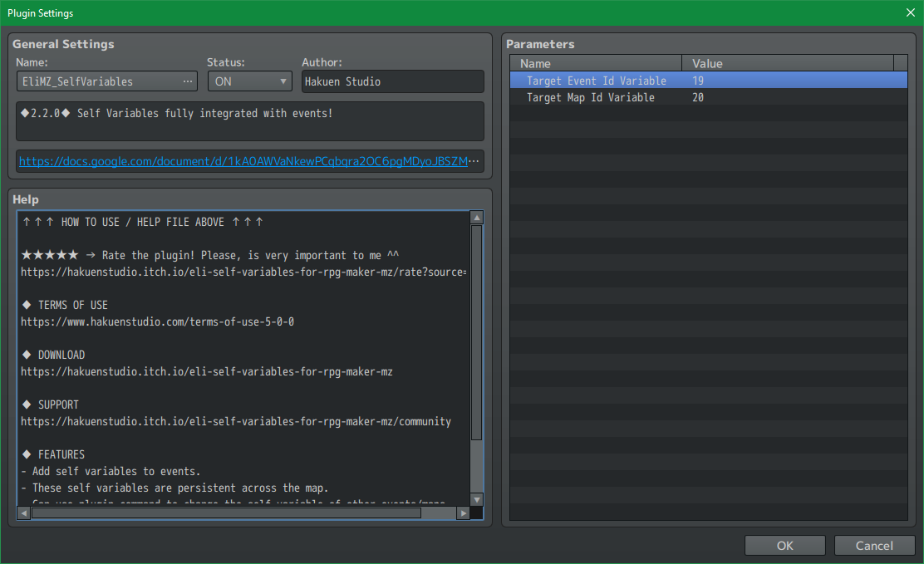Click the Value column header
Screen dimensions: 924x564
pyautogui.click(x=787, y=63)
